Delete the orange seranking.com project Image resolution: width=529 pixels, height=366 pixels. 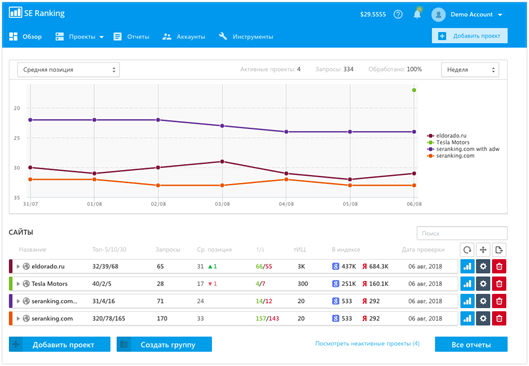pyautogui.click(x=499, y=318)
